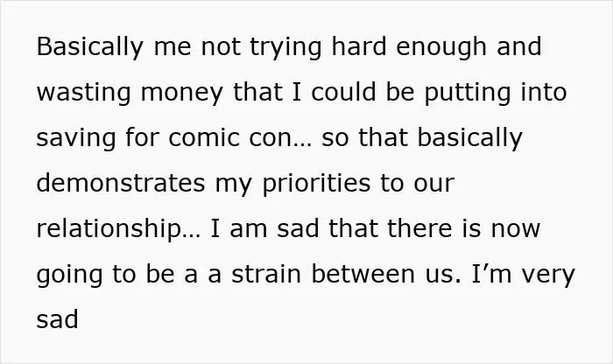Viewport: 613px width, 364px height.
Task: Click the word "comic" in the text
Action: click(204, 137)
